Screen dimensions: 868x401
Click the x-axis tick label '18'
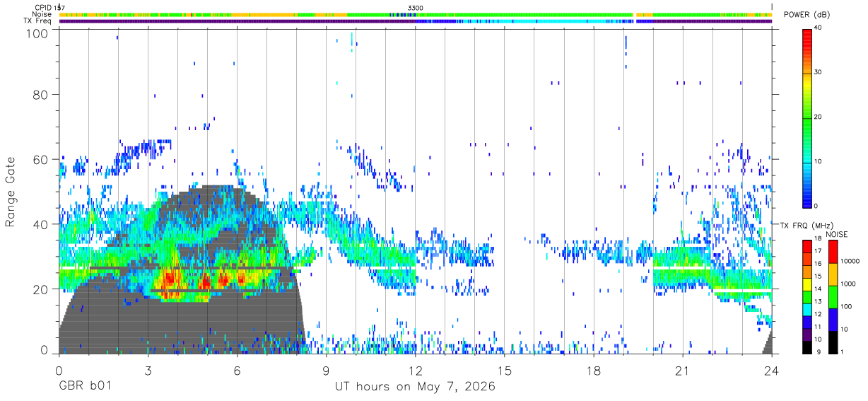[x=594, y=370]
